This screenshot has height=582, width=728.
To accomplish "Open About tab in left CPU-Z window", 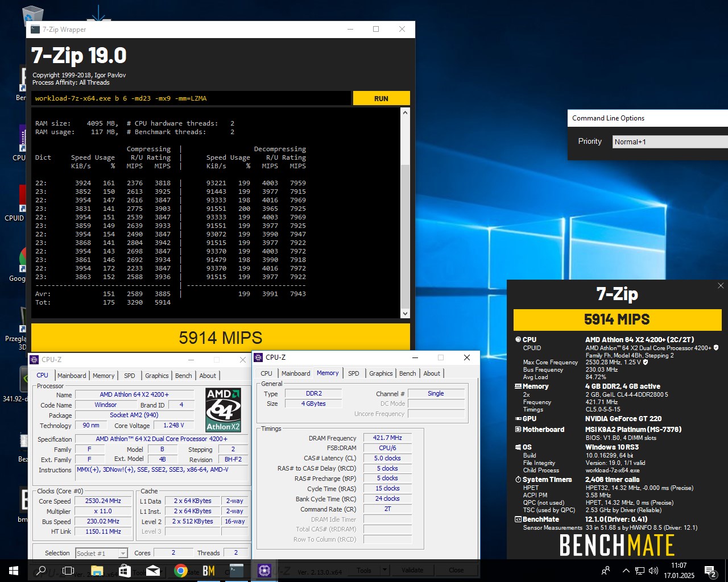I will [x=208, y=376].
